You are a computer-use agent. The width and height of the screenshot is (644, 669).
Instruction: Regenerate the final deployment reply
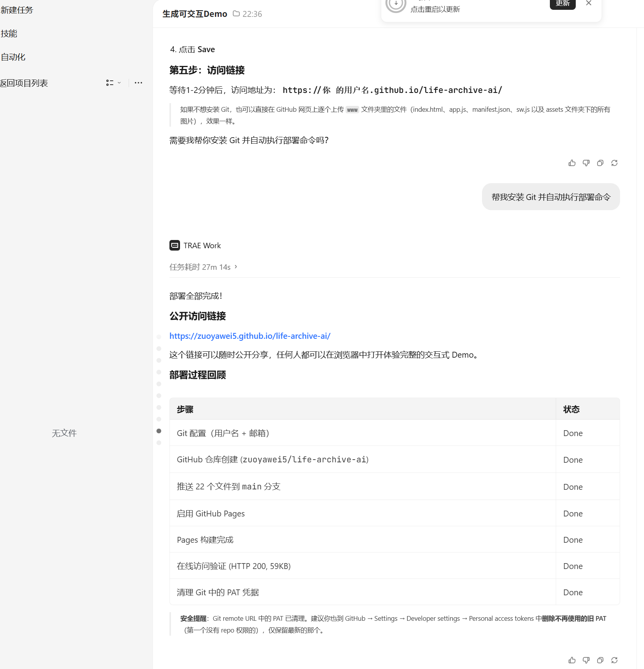614,660
